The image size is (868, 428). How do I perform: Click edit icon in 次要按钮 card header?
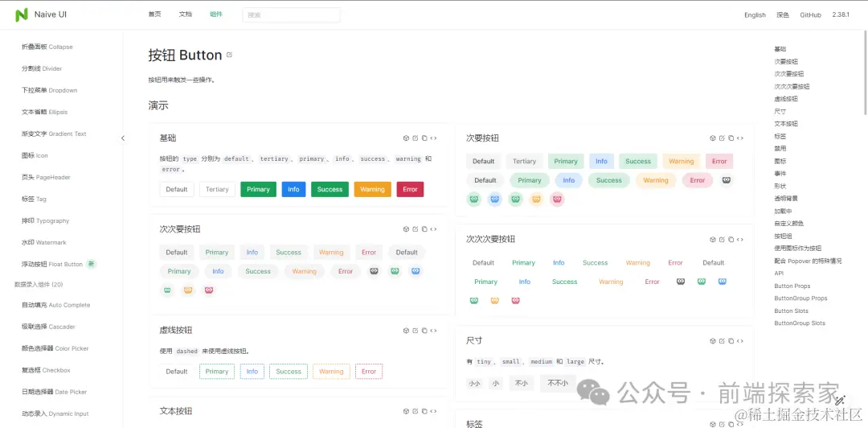tap(722, 138)
